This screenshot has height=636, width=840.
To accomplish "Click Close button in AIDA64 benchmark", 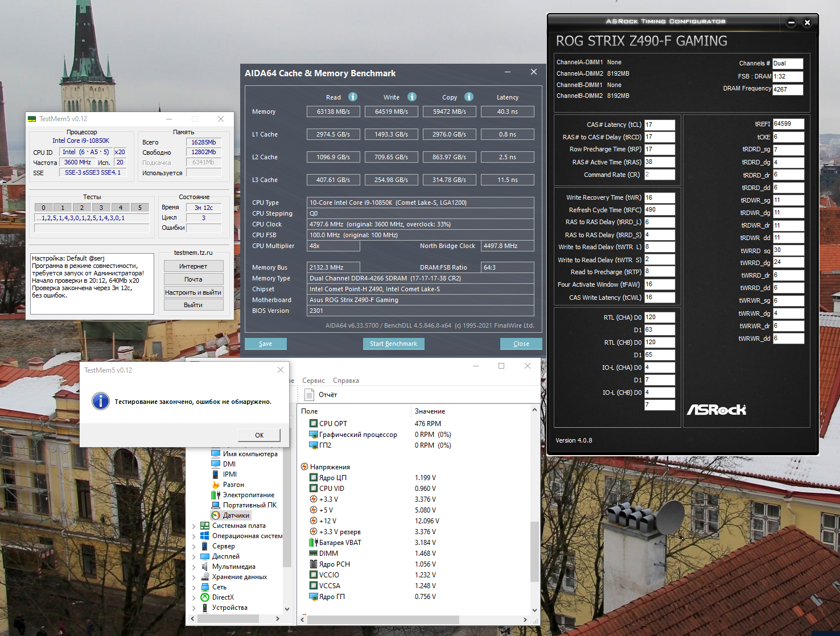I will [x=521, y=344].
